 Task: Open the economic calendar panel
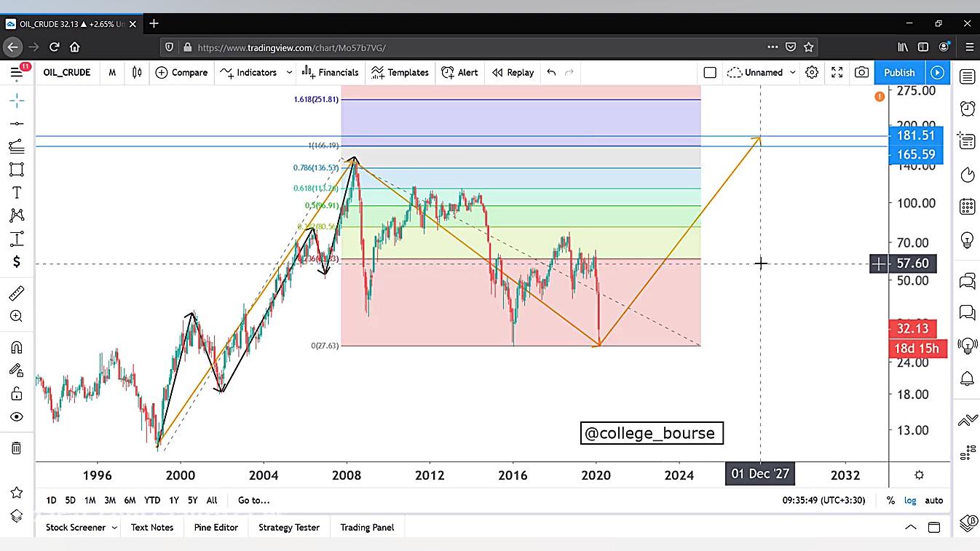click(x=967, y=207)
